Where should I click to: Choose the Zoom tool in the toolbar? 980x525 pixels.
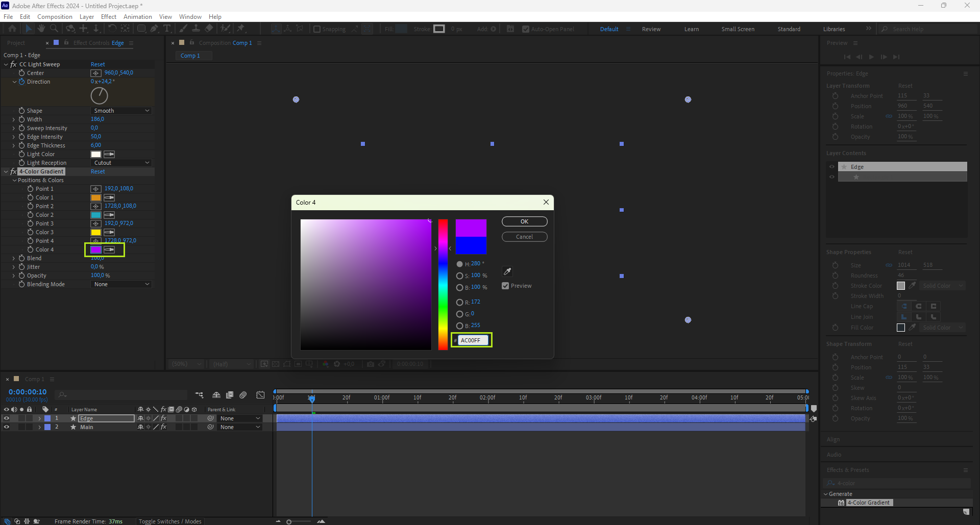54,29
